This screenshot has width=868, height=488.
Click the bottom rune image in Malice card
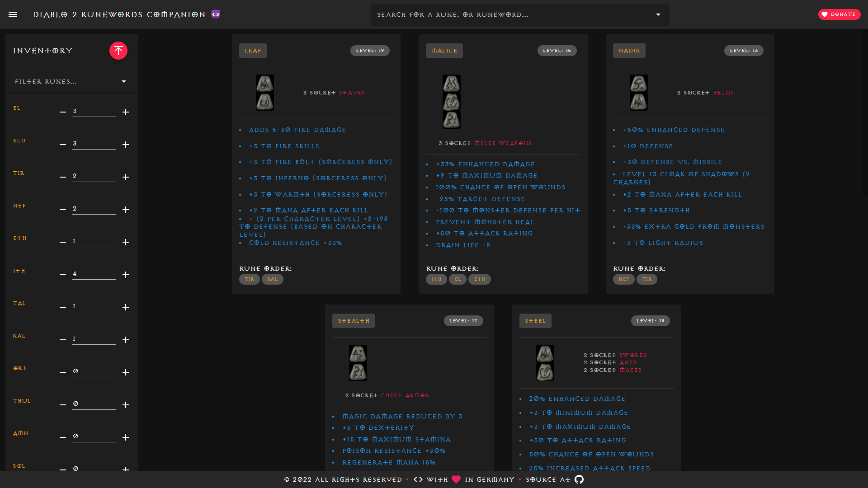pos(452,120)
